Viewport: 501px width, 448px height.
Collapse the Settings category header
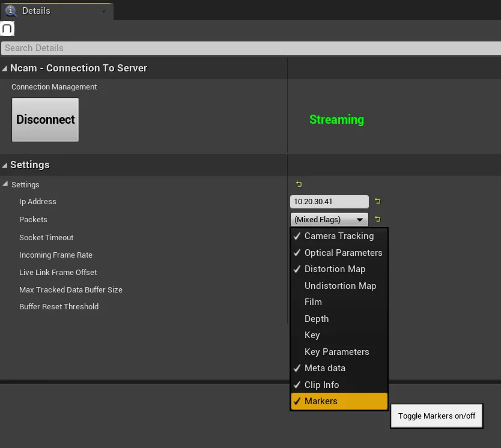click(x=4, y=165)
